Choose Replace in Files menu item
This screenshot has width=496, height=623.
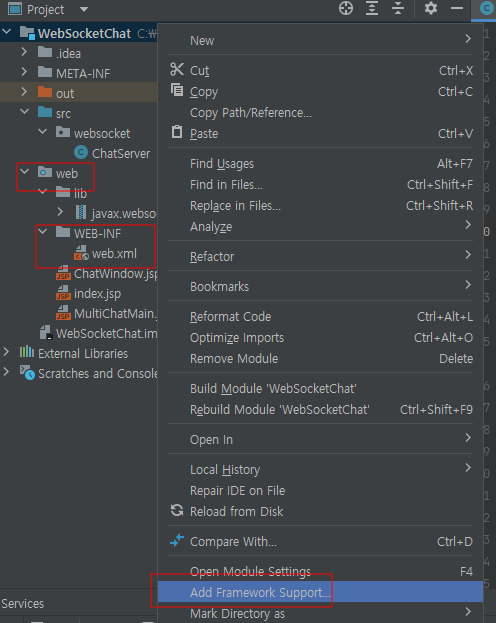[320, 206]
